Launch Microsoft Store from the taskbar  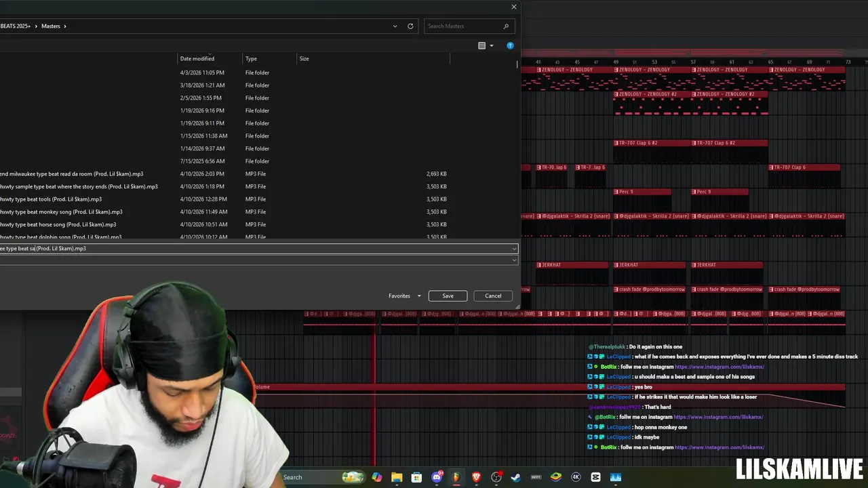pyautogui.click(x=416, y=477)
